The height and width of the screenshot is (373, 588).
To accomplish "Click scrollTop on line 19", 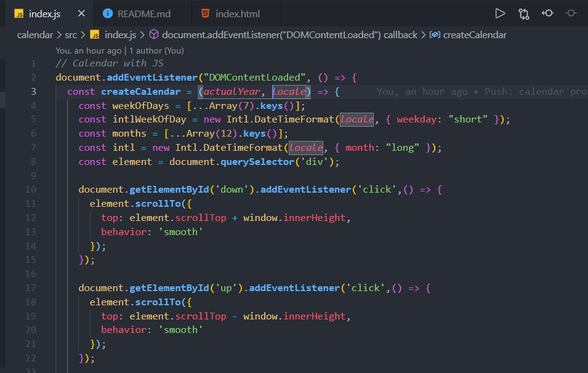I will 201,316.
